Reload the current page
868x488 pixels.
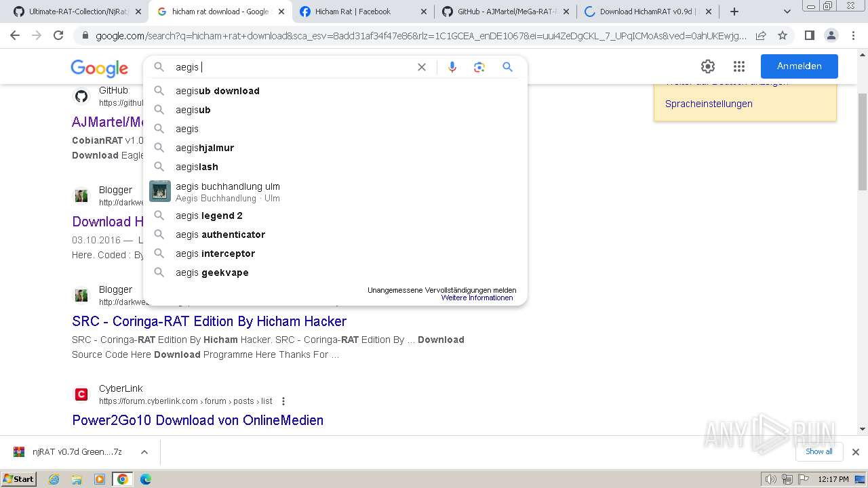pyautogui.click(x=58, y=35)
